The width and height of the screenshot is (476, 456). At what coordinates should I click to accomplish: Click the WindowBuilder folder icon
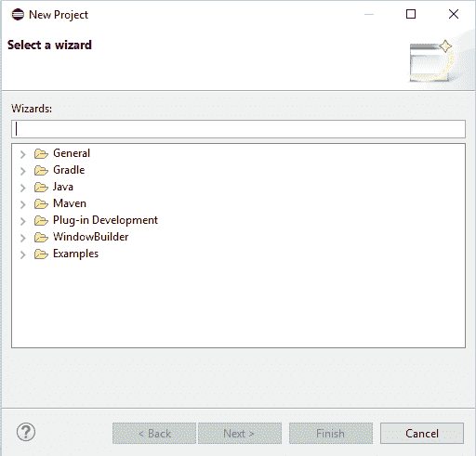(41, 237)
